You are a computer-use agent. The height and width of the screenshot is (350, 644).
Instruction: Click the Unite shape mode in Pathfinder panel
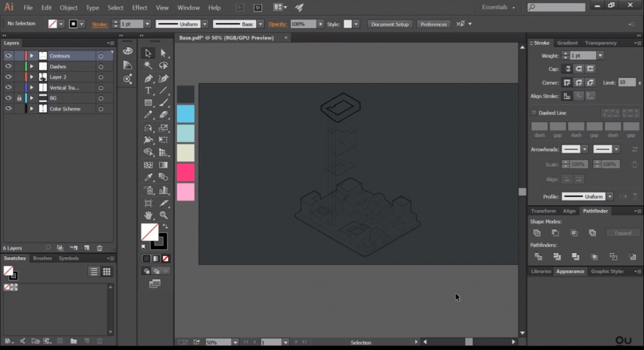(538, 232)
